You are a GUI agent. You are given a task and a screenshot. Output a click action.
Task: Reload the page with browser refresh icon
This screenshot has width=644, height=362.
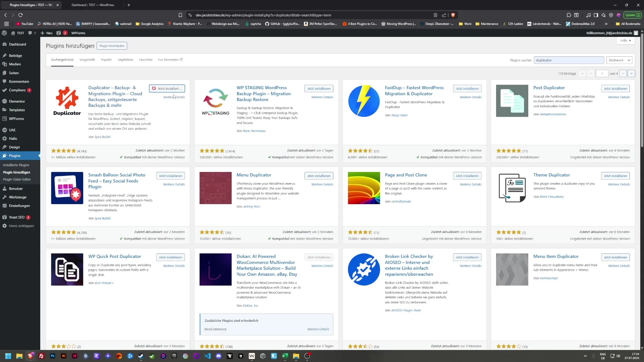(20, 15)
